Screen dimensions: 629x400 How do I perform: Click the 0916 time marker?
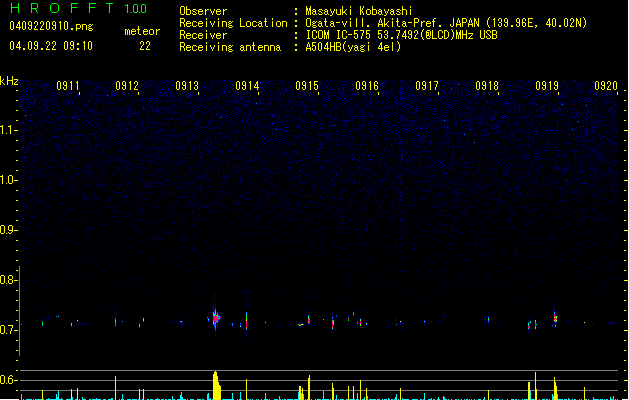point(367,86)
